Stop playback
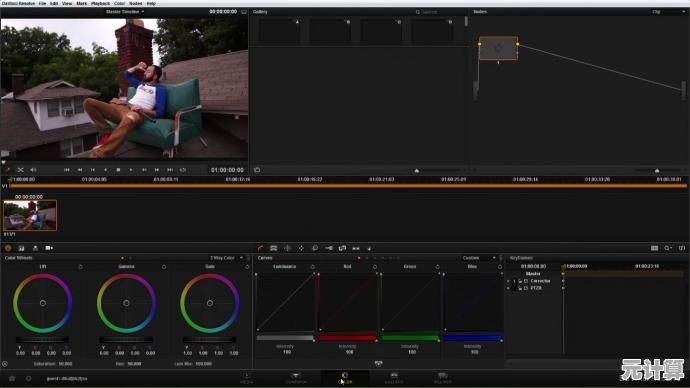The height and width of the screenshot is (388, 690). tap(118, 170)
